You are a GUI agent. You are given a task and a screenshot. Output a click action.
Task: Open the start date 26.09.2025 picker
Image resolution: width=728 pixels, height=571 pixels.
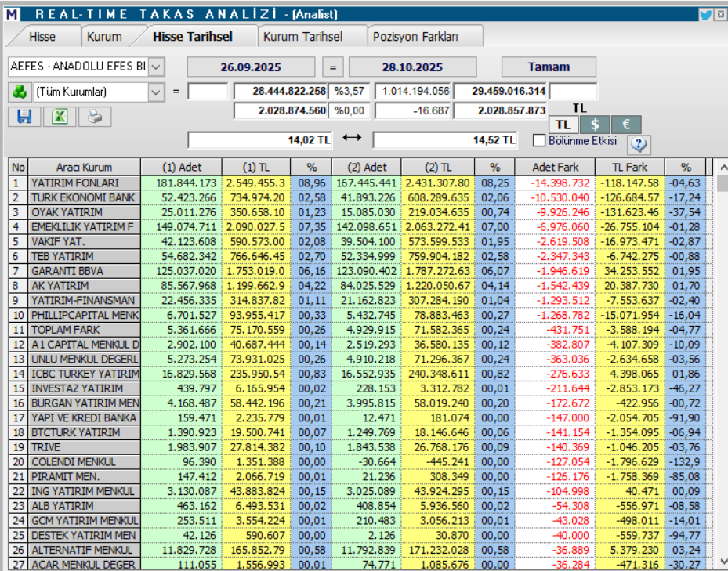[251, 67]
